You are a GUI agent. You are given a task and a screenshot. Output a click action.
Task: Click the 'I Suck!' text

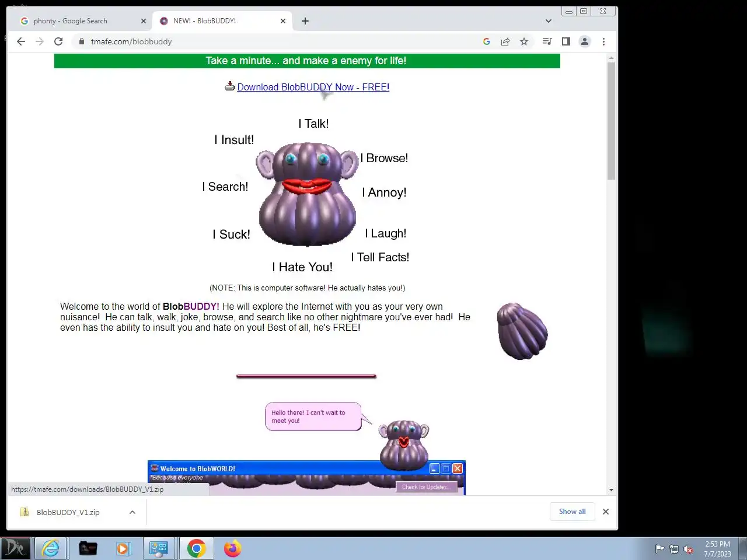pos(231,235)
